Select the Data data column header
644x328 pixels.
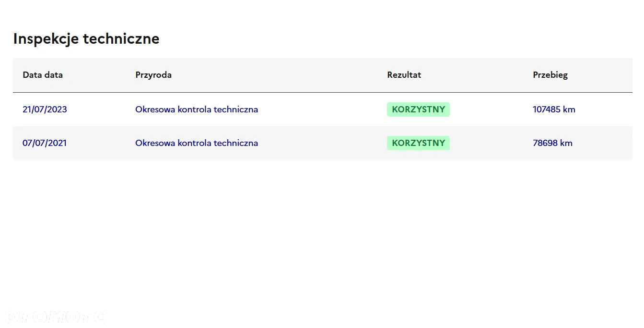coord(43,75)
